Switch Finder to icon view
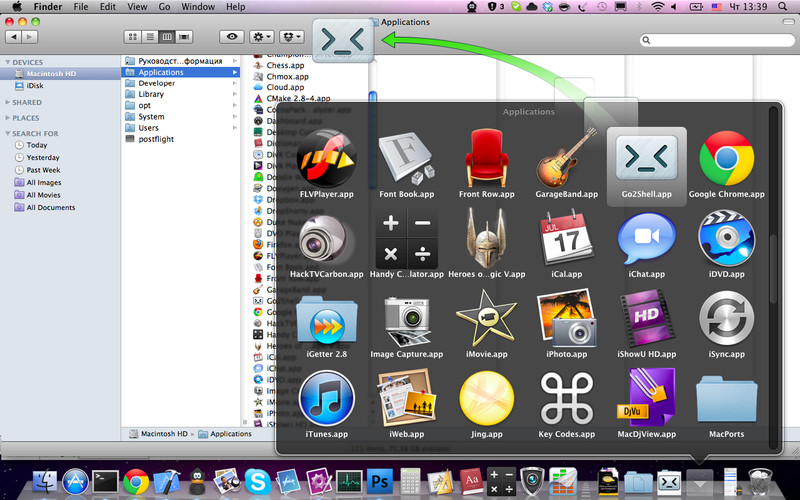Screen dimensions: 800x500 click(133, 37)
